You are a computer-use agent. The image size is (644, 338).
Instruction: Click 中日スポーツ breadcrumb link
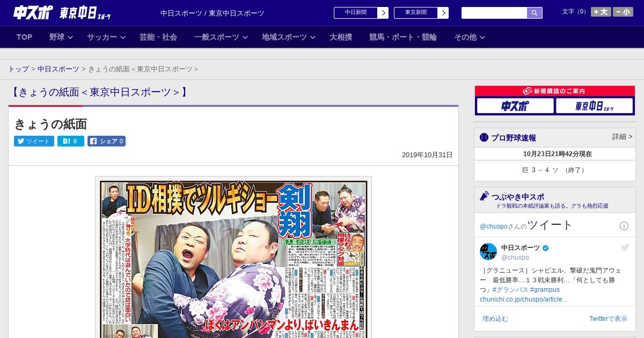[58, 69]
